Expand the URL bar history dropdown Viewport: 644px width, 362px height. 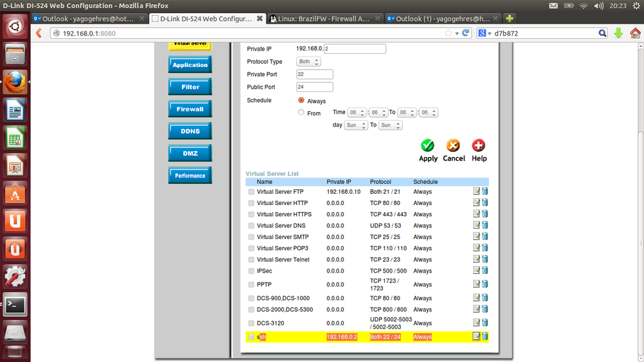(457, 34)
